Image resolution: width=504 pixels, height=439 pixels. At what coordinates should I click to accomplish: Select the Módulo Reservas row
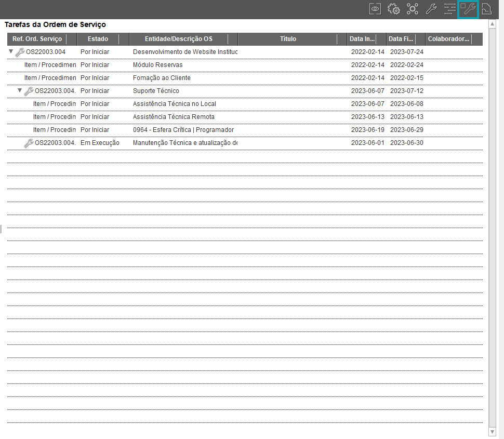tap(157, 65)
